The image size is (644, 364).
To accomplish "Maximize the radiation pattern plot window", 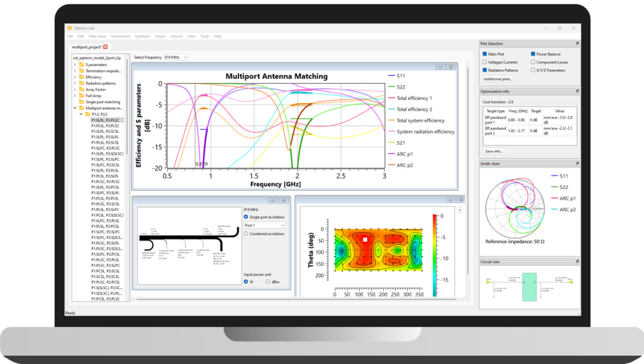I will (x=461, y=200).
